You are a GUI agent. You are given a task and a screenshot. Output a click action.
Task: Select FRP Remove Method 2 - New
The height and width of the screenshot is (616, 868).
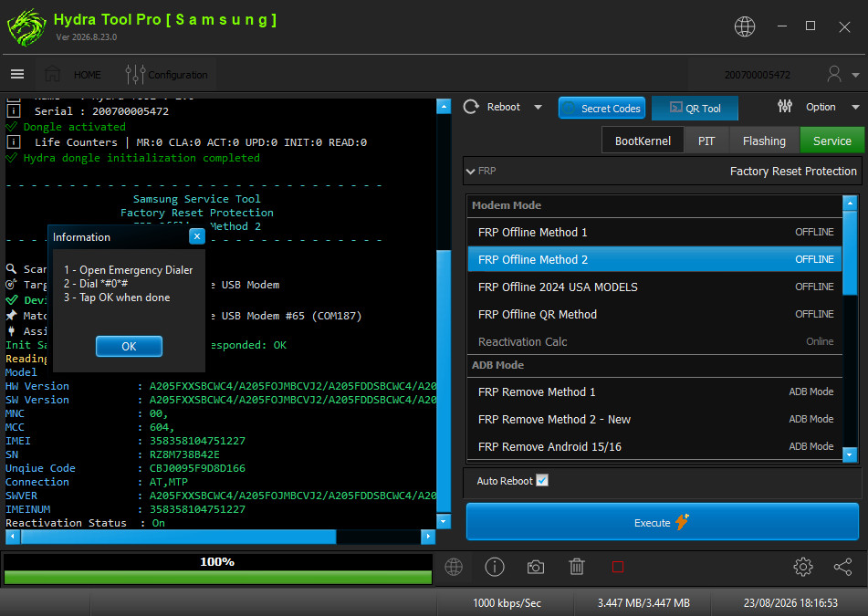click(x=654, y=419)
